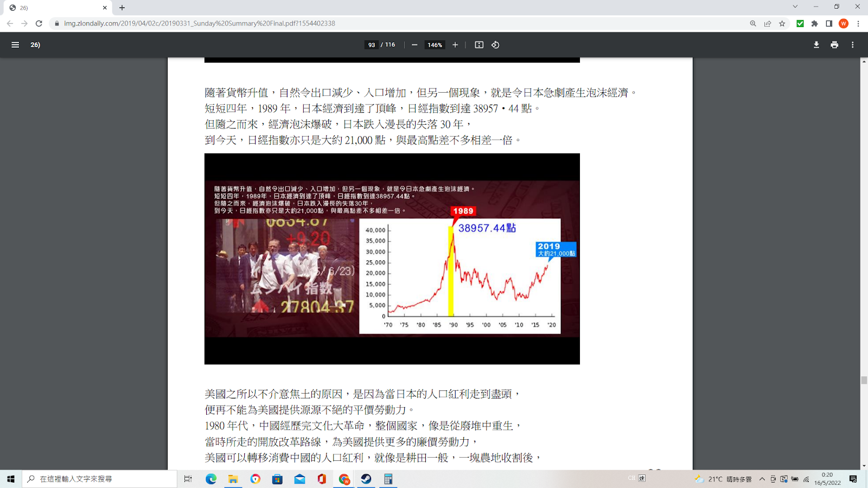Open PDF viewer more actions menu
Image resolution: width=868 pixels, height=488 pixels.
[853, 45]
